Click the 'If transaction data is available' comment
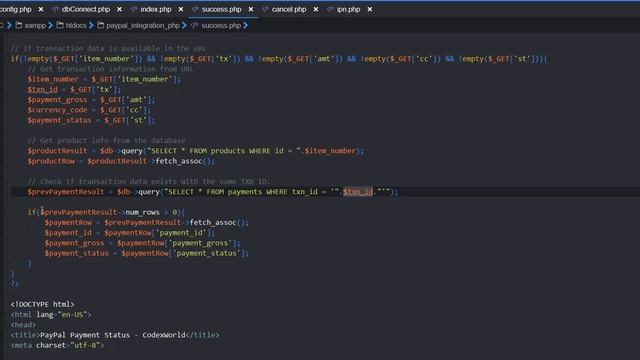The image size is (640, 360). pyautogui.click(x=109, y=48)
